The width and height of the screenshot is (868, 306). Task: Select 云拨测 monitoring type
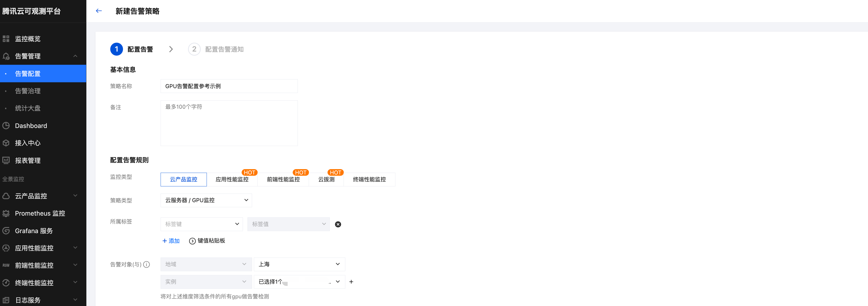(326, 180)
